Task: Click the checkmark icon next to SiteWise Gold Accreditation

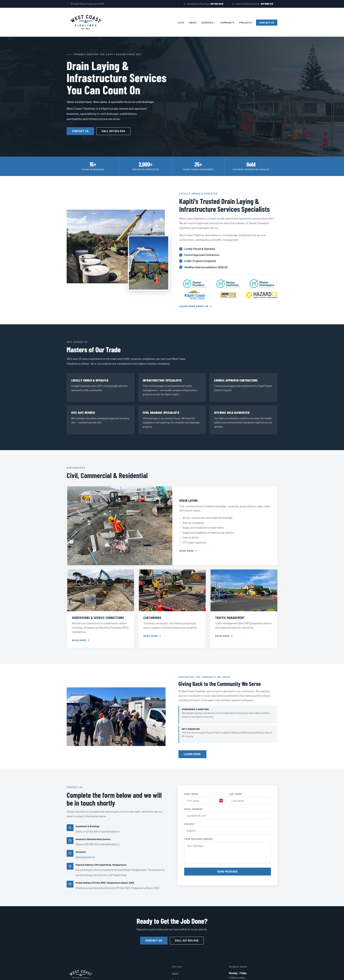Action: click(x=181, y=267)
